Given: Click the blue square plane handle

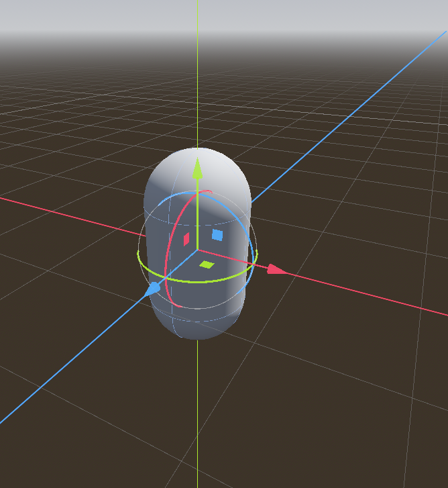Looking at the screenshot, I should coord(217,235).
